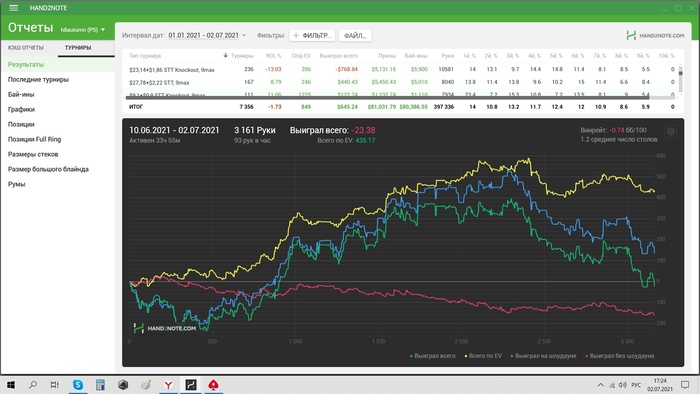Sort table by Призы column
This screenshot has width=700, height=394.
tap(387, 56)
